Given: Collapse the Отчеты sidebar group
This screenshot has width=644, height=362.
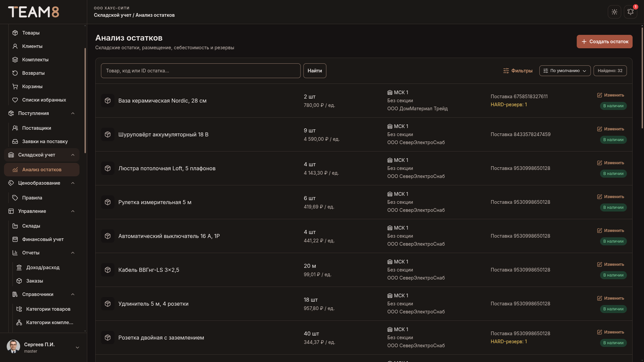Looking at the screenshot, I should [73, 253].
